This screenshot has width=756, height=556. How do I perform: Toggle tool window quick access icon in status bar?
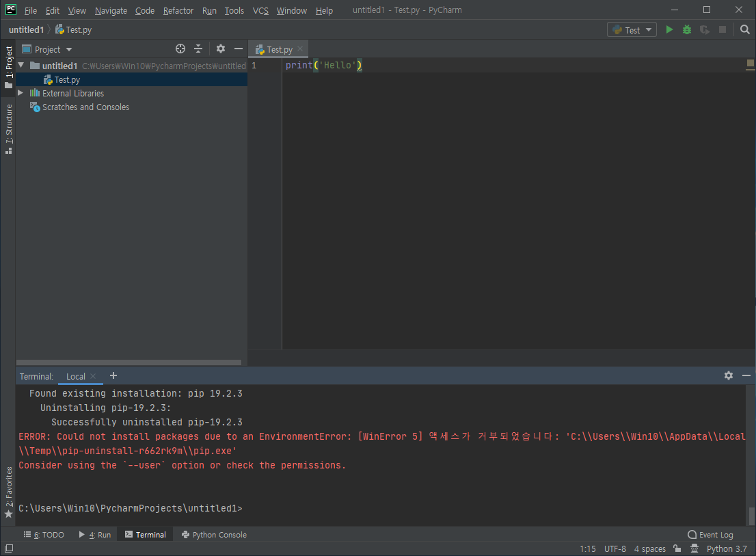[9, 548]
